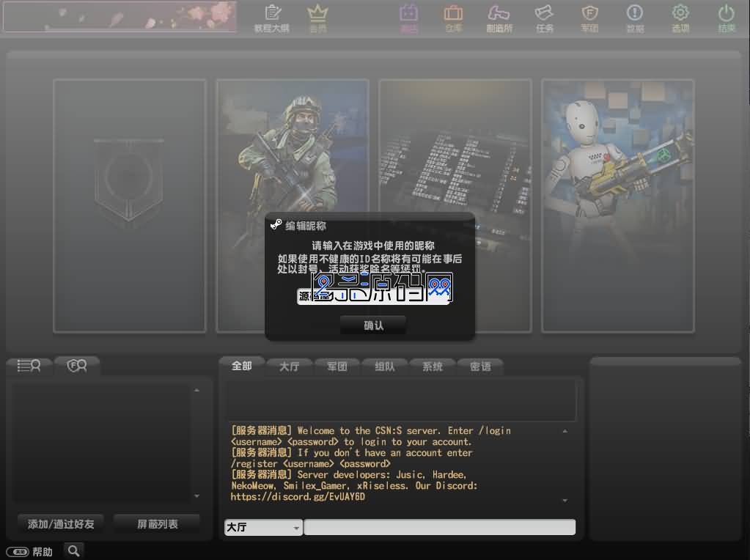Open the tutorial outline (教程大纲) icon
This screenshot has height=560, width=750.
pos(272,18)
